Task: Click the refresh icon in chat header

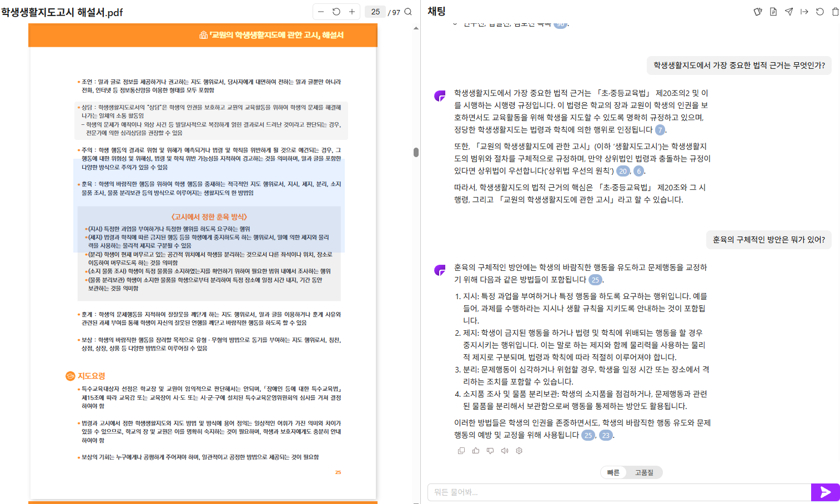Action: [x=819, y=12]
